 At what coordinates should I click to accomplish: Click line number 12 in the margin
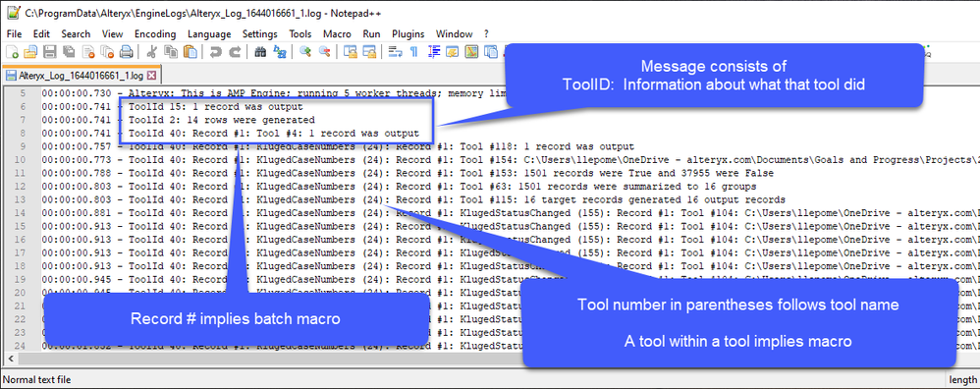[22, 186]
